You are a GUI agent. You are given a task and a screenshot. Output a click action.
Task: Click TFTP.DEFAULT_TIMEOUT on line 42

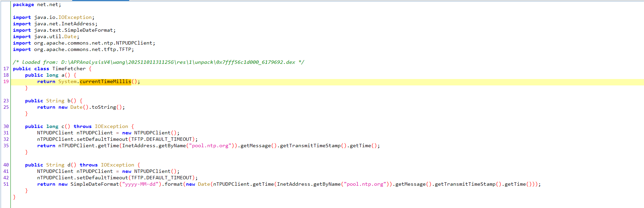[x=162, y=178]
